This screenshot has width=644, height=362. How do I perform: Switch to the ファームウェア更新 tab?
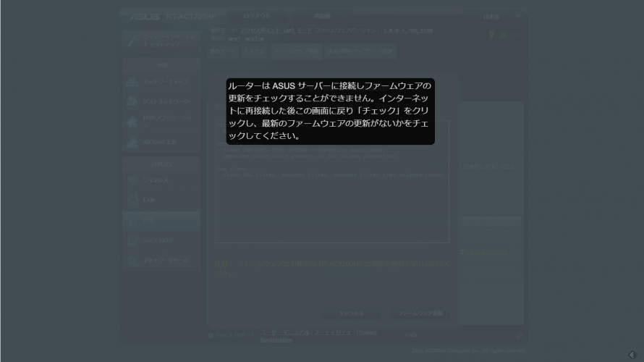coord(296,51)
